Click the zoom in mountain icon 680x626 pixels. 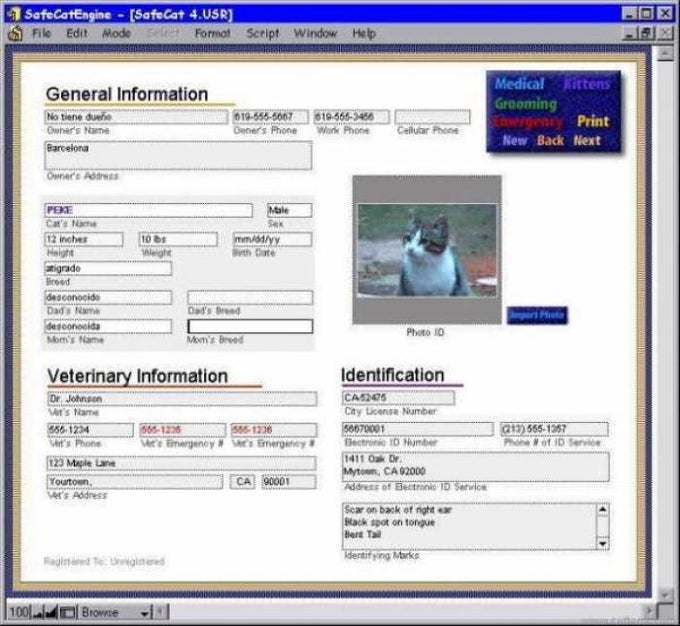(51, 612)
